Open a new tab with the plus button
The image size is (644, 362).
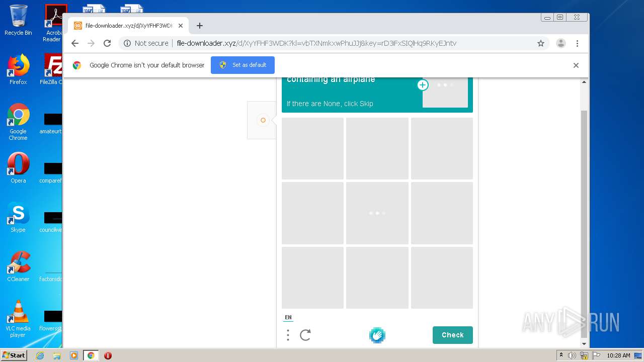point(200,26)
